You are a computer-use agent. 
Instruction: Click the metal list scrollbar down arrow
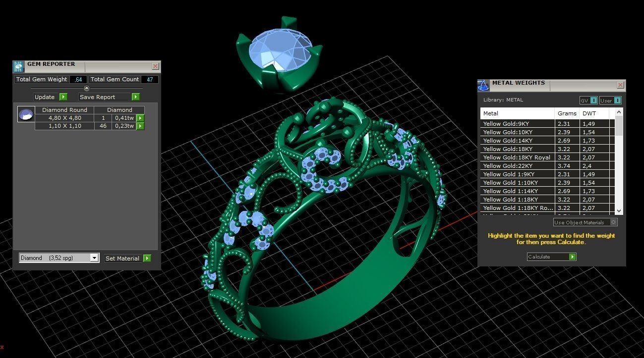[619, 210]
